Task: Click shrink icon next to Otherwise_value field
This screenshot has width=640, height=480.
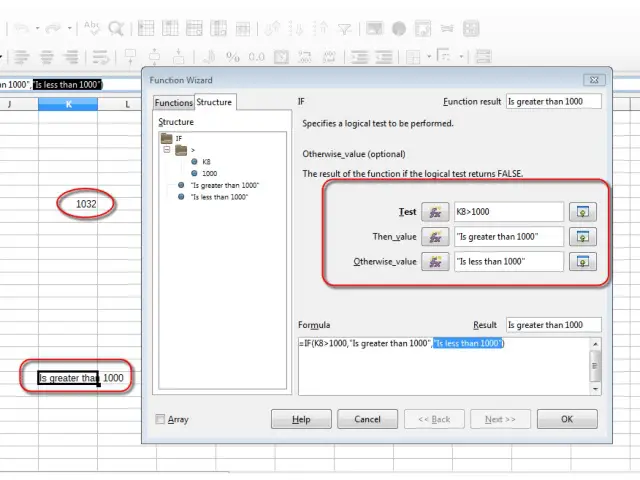Action: point(582,262)
